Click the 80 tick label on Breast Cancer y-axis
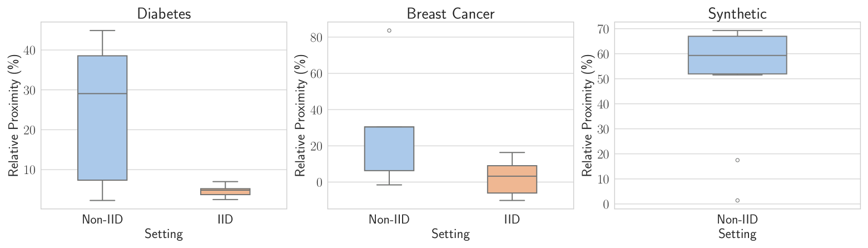The width and height of the screenshot is (868, 248). click(316, 38)
